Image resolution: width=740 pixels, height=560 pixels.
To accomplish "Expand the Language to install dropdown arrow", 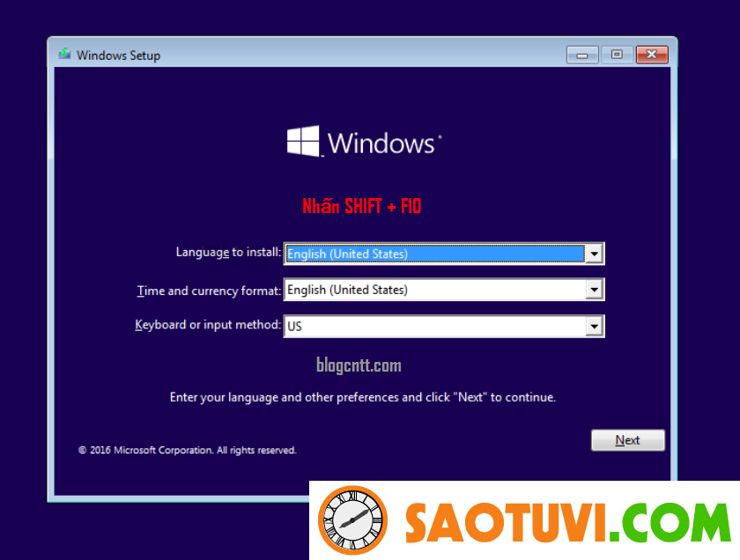I will click(594, 254).
